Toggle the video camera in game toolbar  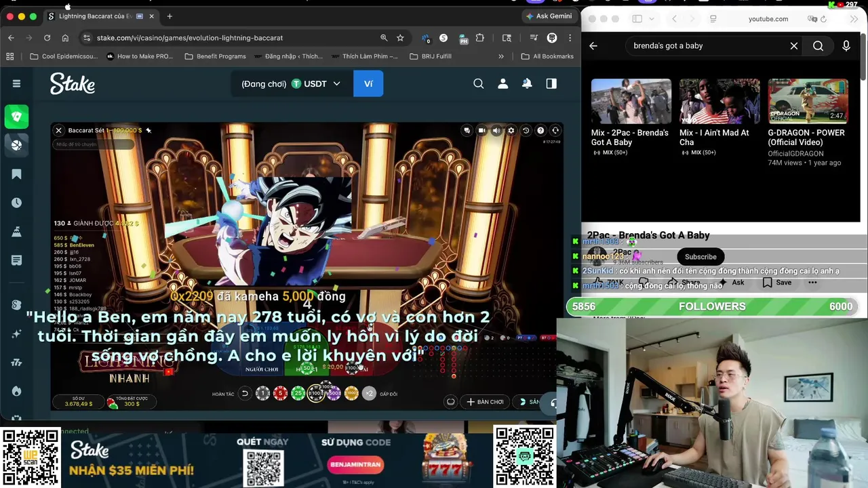(481, 130)
